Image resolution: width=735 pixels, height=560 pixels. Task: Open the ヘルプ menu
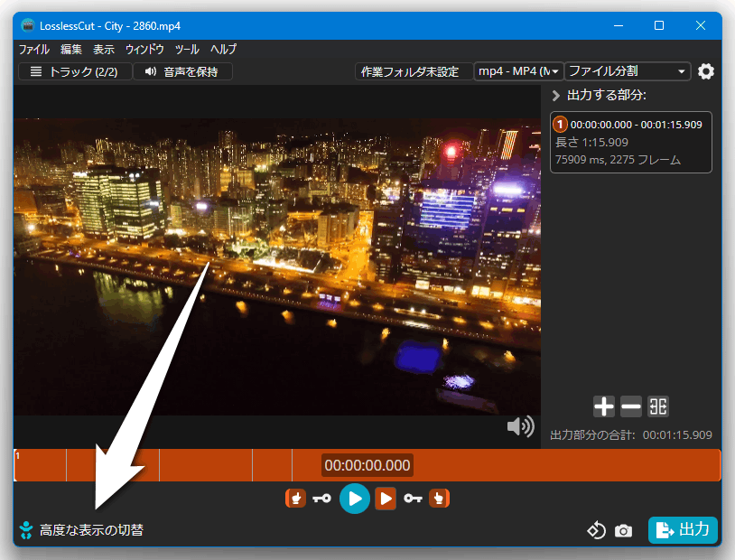point(223,50)
